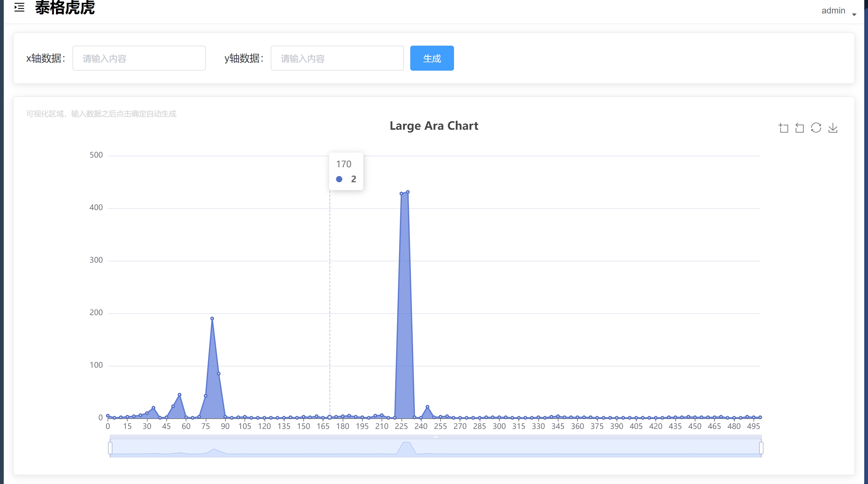The image size is (868, 484).
Task: Click the tallest peak data point near 225
Action: click(x=408, y=192)
